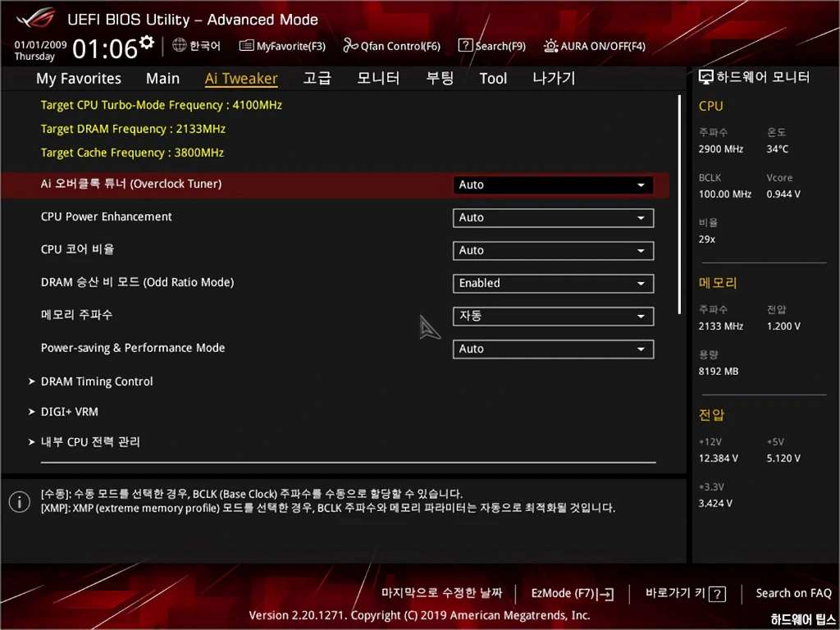Switch to My Favorites tab
This screenshot has width=840, height=630.
[x=79, y=78]
